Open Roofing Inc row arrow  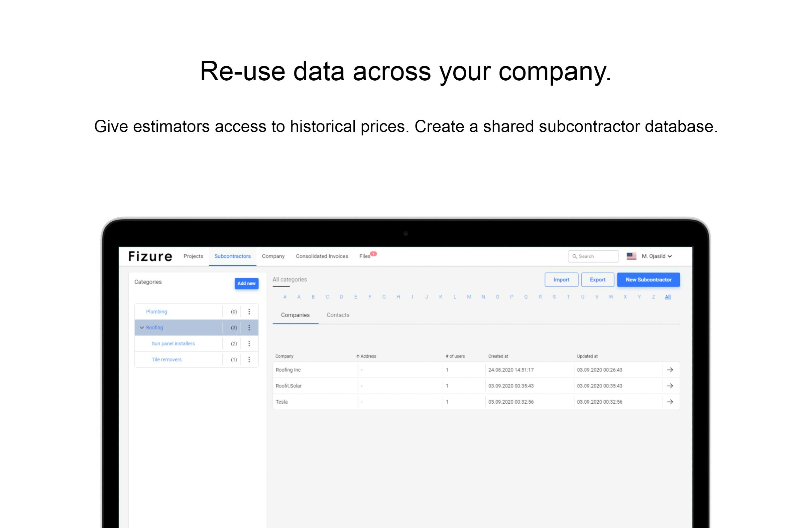click(x=670, y=370)
